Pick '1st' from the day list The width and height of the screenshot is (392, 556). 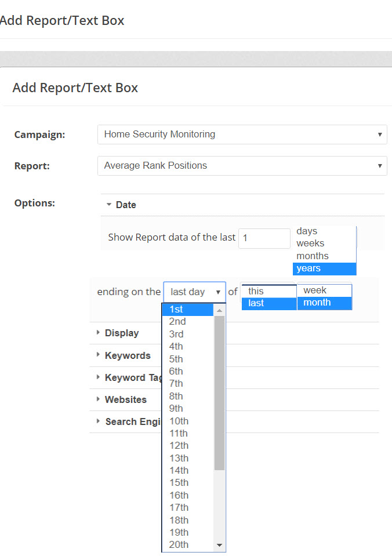tap(176, 310)
